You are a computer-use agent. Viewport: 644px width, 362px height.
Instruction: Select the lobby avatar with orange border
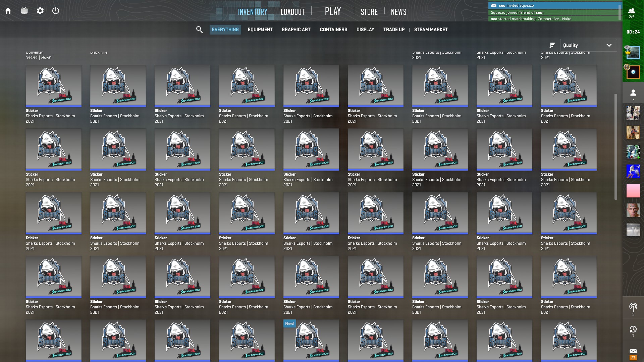click(633, 72)
